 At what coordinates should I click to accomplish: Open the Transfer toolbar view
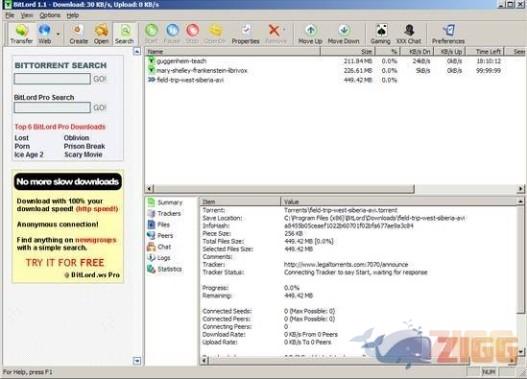pos(22,34)
